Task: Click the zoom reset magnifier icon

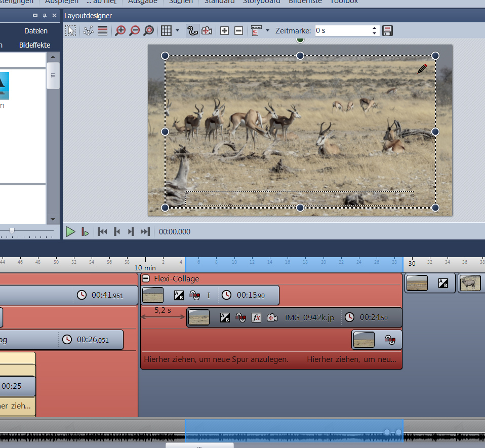Action: click(148, 31)
